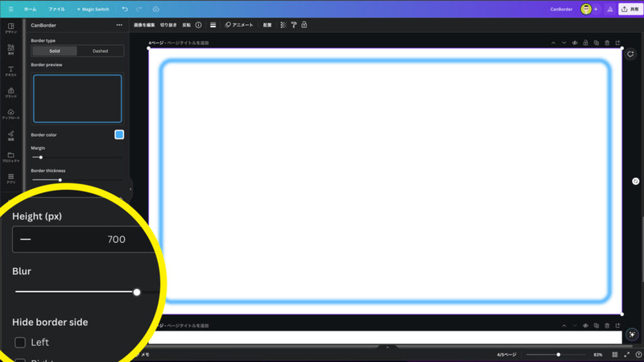Open the 83% zoom dropdown
Screen dimensions: 644x362
point(597,355)
